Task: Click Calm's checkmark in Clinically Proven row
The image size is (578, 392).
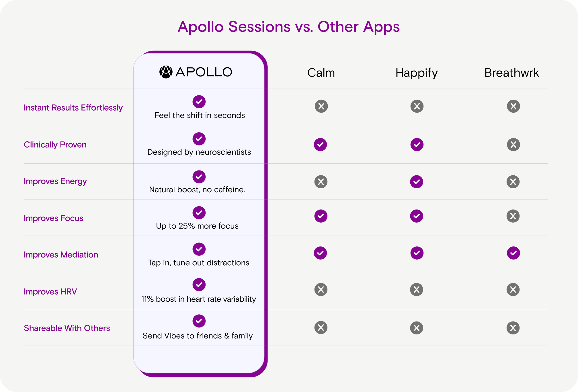Action: 320,145
